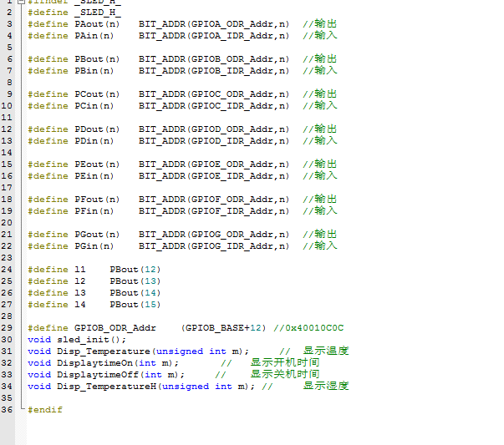Click the '//0x40010C0C' comment on line 29
The height and width of the screenshot is (445, 504).
[x=308, y=328]
